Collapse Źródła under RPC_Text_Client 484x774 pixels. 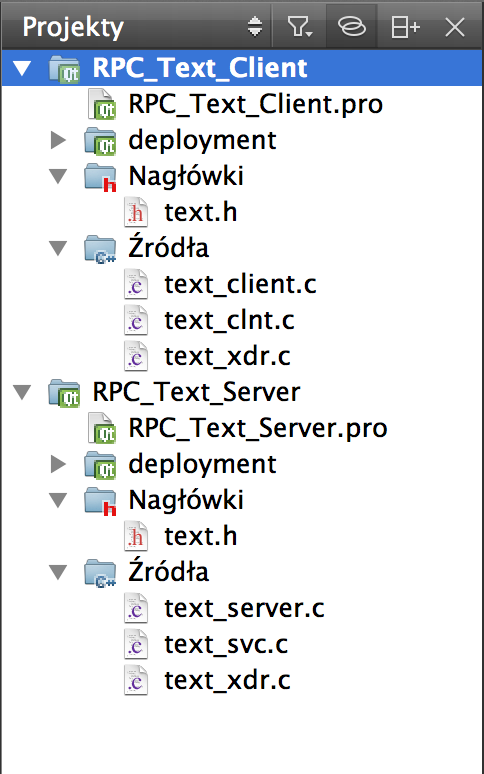[58, 248]
